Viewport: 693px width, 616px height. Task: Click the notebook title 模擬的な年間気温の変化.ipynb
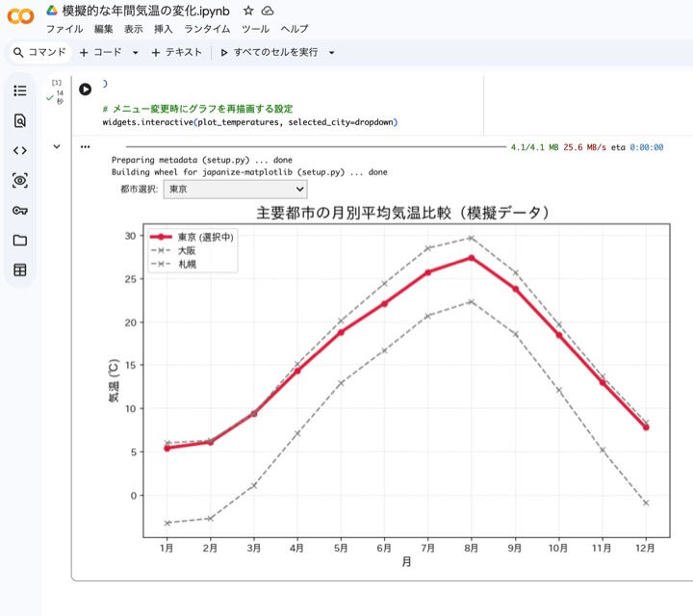tap(146, 11)
